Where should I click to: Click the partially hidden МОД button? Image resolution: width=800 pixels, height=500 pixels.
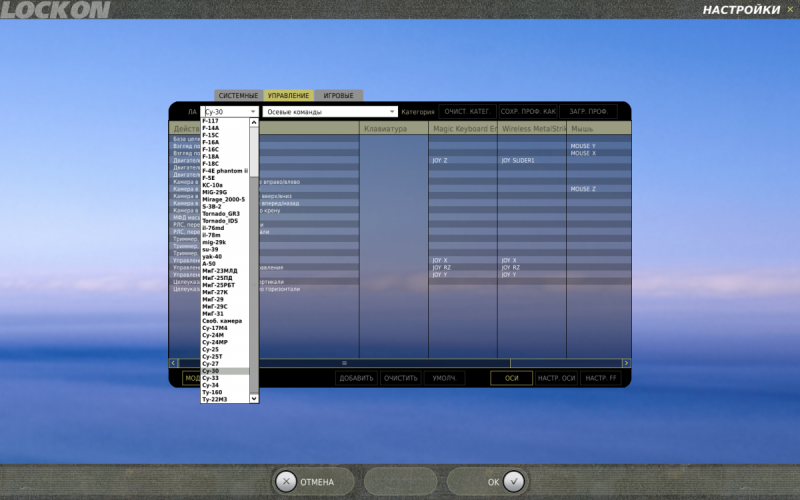[x=191, y=378]
